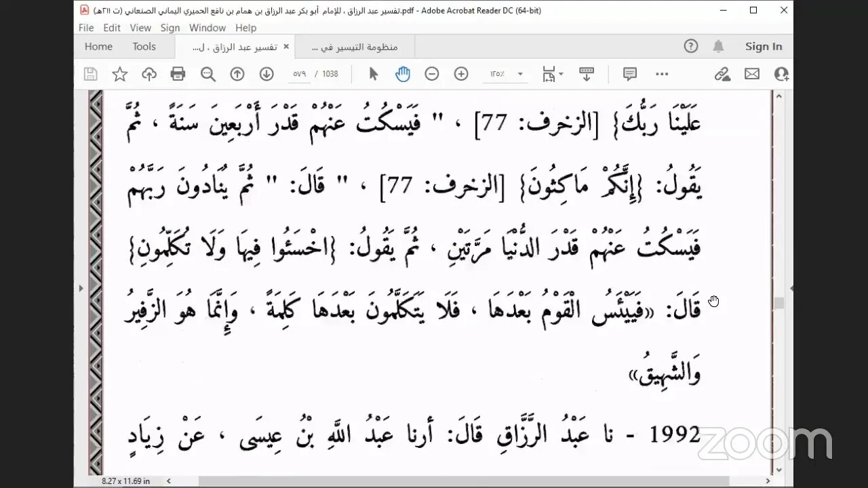Open zoom level percentage dropdown

(520, 74)
